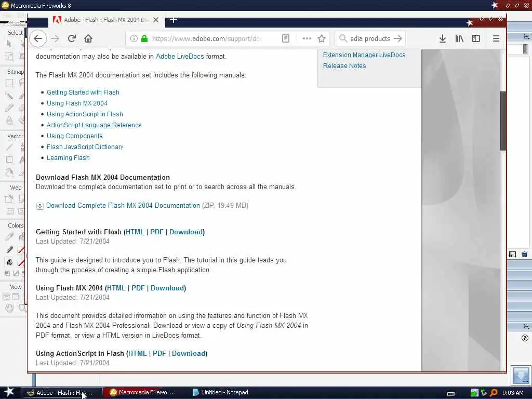Select the Scale tool in Fireworks
The image size is (532, 399).
[9, 56]
